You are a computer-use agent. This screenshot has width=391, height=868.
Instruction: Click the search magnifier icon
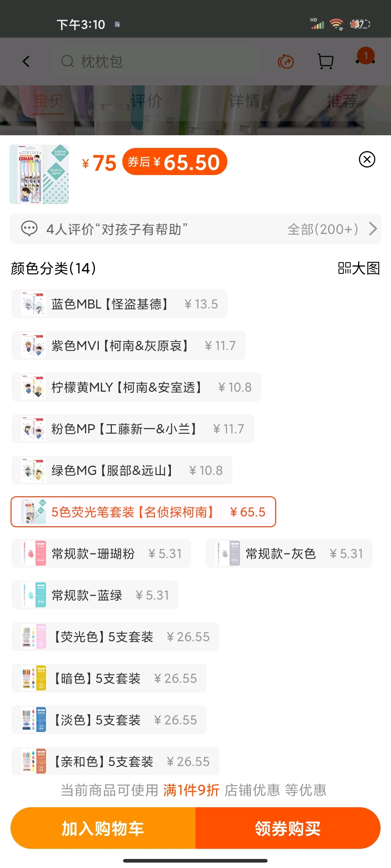point(67,61)
